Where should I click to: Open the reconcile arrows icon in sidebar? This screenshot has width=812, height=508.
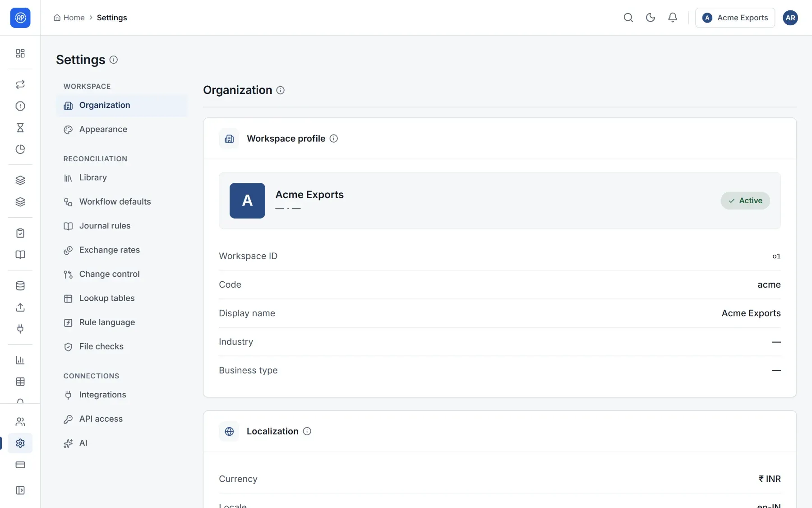pyautogui.click(x=20, y=84)
